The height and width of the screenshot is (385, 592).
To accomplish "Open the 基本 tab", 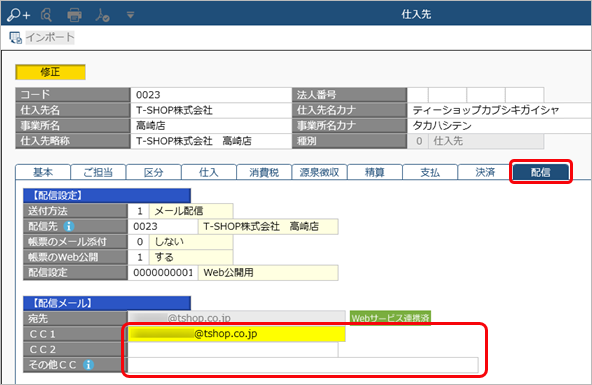I will tap(43, 172).
